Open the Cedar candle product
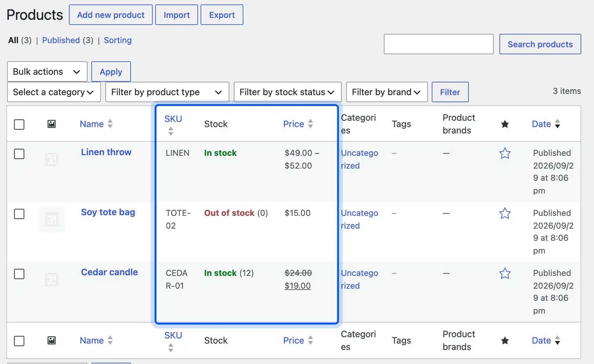 coord(110,272)
